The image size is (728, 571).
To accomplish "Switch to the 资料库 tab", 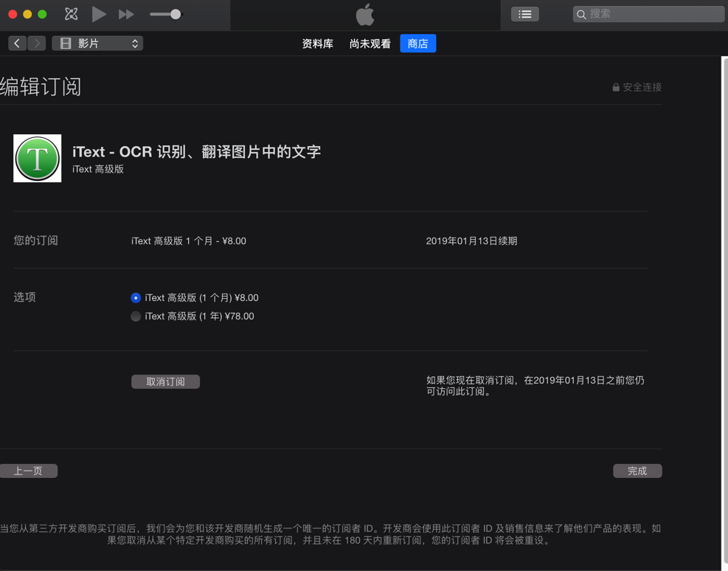I will (318, 44).
